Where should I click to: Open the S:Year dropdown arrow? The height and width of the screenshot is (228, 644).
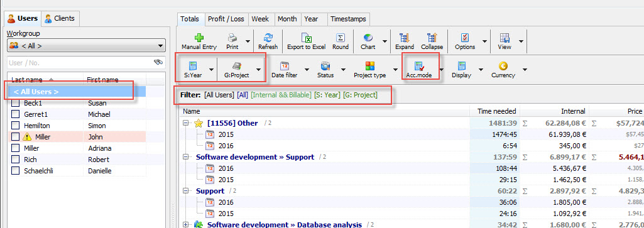[x=211, y=70]
